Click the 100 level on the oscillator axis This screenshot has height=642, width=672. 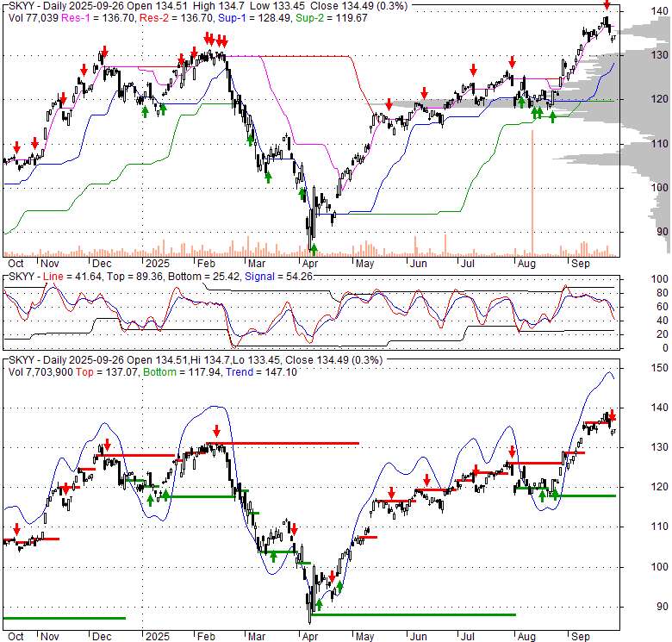point(660,279)
